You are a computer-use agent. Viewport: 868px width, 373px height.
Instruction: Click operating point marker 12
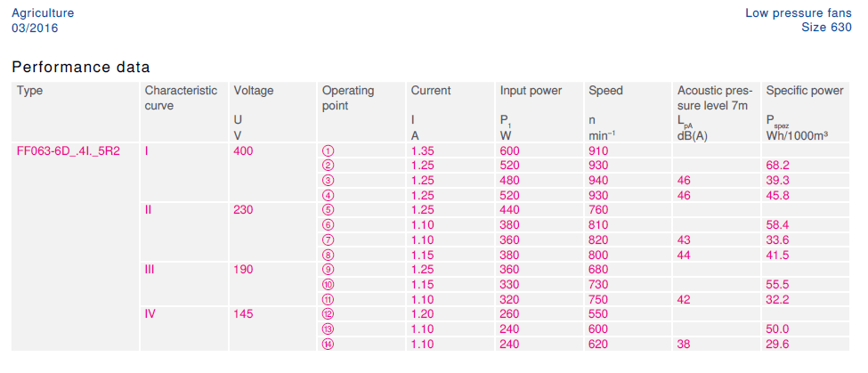pos(328,315)
